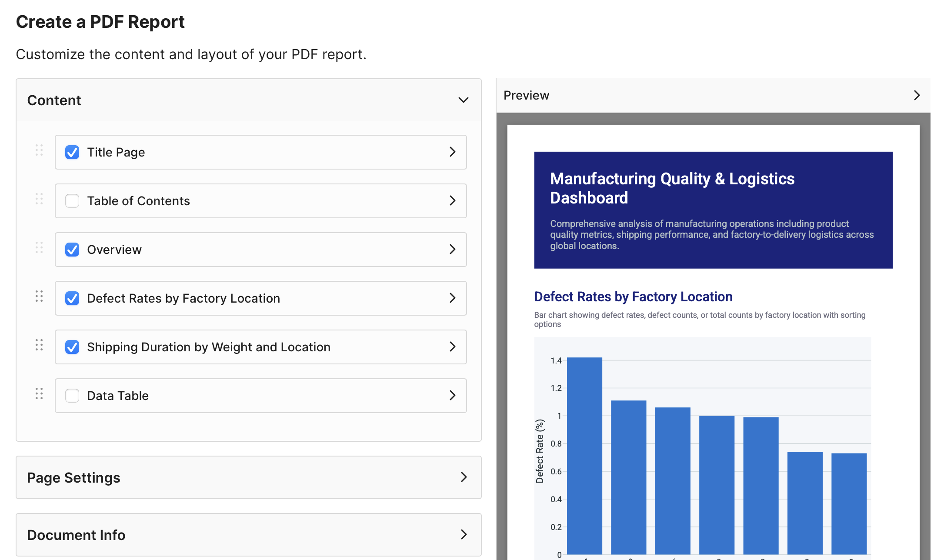
Task: Disable Shipping Duration by Weight checkbox
Action: (72, 347)
